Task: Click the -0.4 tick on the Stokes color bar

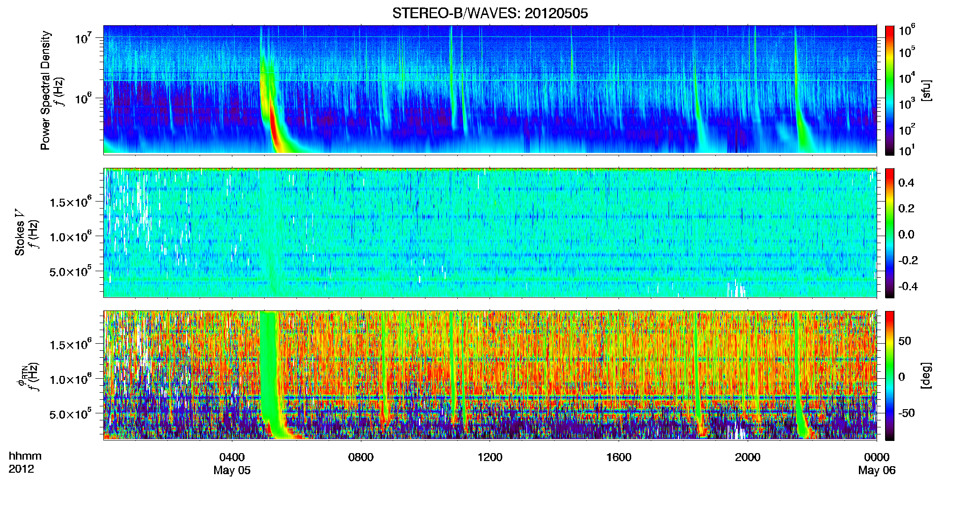Action: point(908,286)
